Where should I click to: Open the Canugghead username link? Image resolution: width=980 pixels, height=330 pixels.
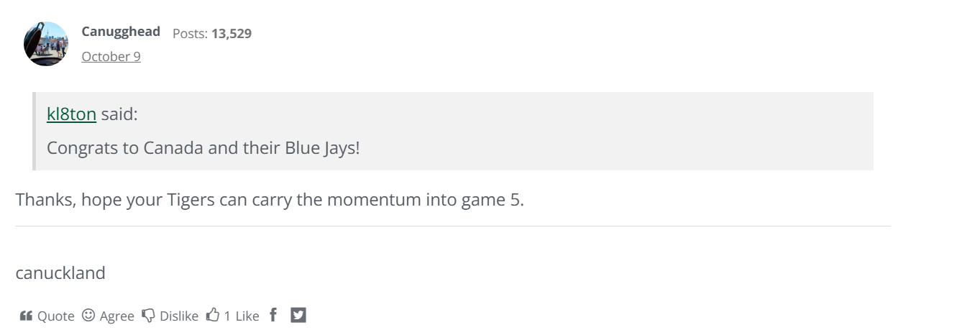[x=121, y=32]
